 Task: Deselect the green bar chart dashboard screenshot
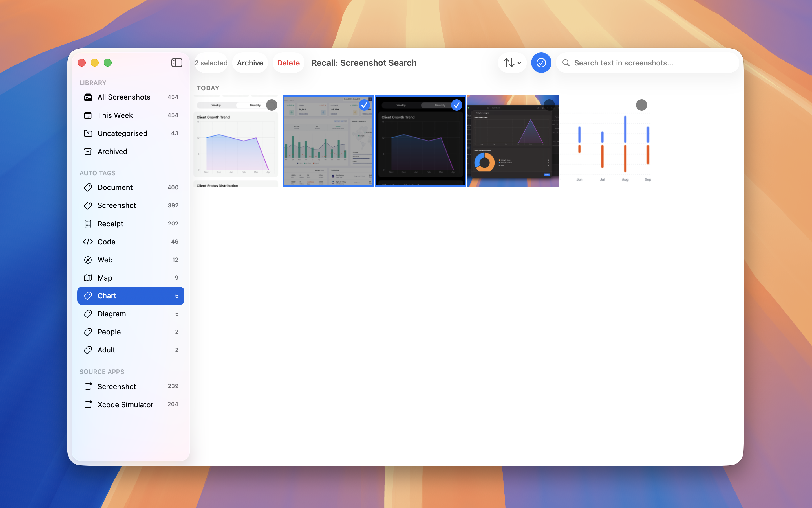[x=364, y=105]
